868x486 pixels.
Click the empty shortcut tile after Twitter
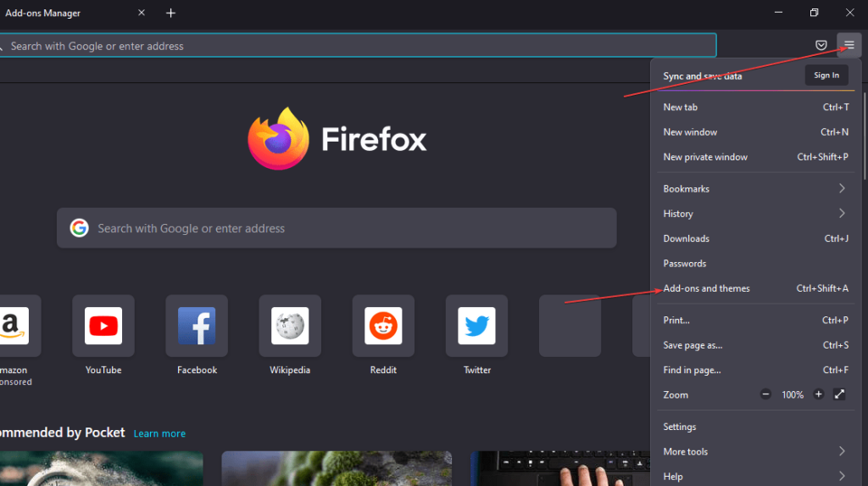pyautogui.click(x=570, y=326)
